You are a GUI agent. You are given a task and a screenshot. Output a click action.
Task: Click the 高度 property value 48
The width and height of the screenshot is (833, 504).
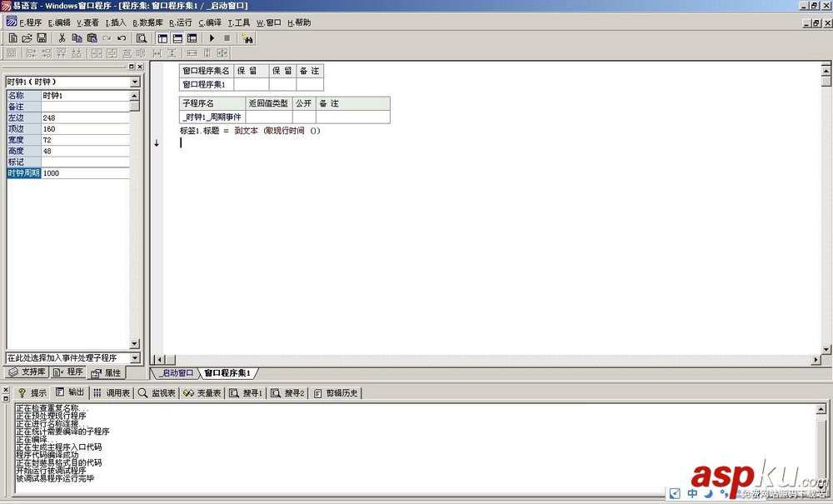pyautogui.click(x=85, y=152)
